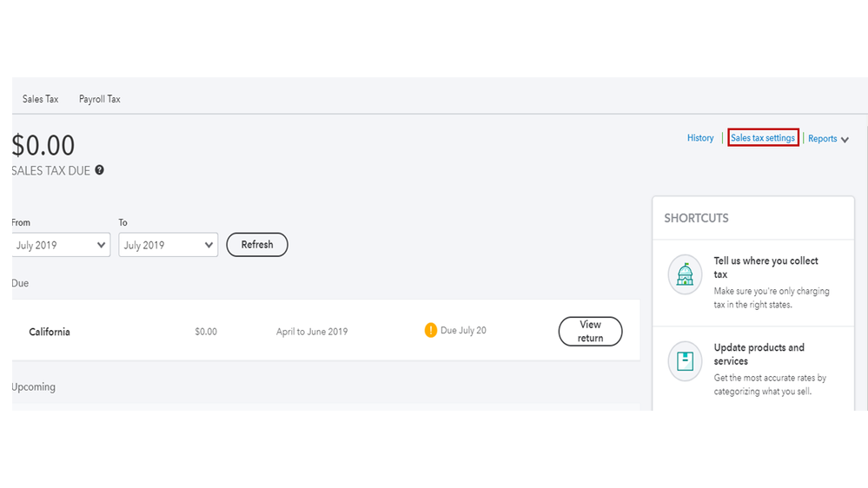Image resolution: width=868 pixels, height=488 pixels.
Task: Click View return for California
Action: tap(590, 331)
